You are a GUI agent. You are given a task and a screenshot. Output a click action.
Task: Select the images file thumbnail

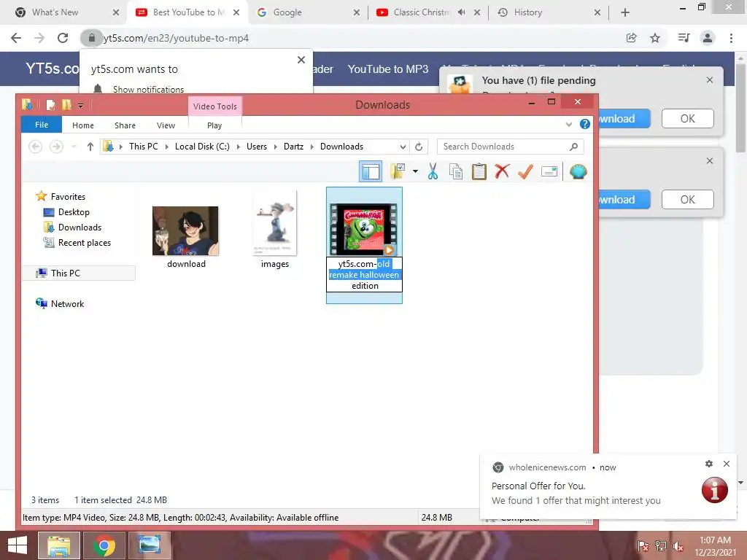pyautogui.click(x=275, y=223)
